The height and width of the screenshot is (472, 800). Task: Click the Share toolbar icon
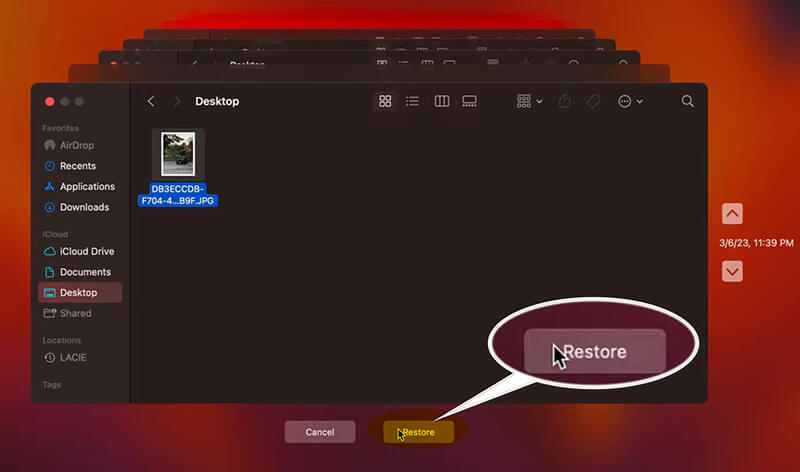click(564, 101)
